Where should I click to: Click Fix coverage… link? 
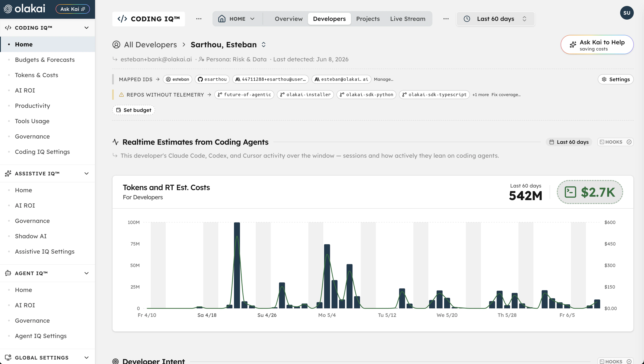(x=506, y=95)
